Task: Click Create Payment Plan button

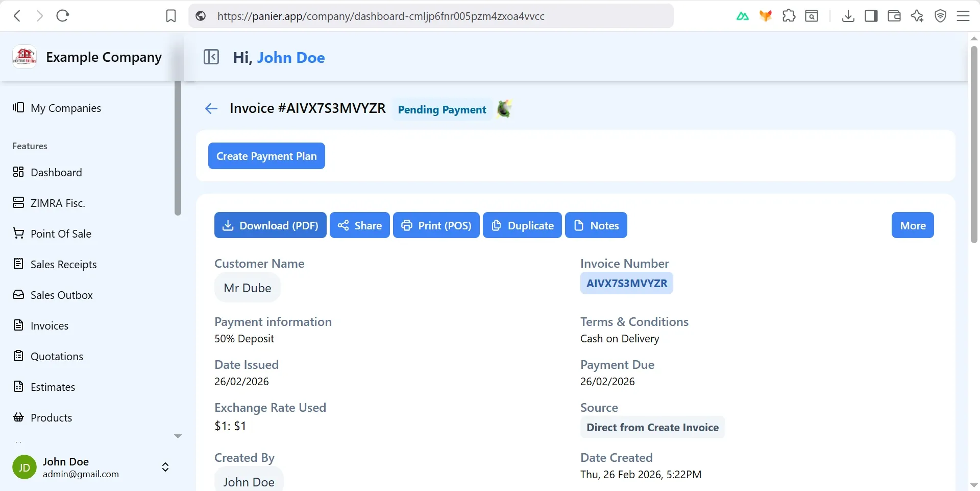Action: pos(266,156)
